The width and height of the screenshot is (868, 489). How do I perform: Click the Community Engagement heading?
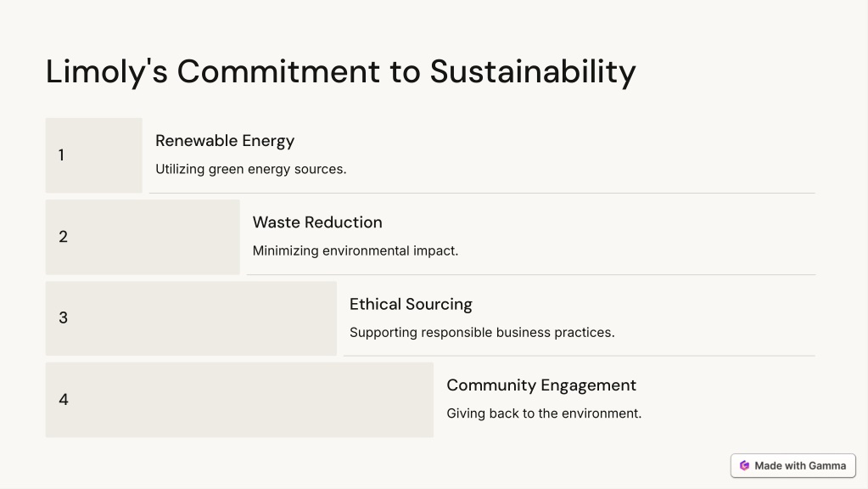click(541, 385)
